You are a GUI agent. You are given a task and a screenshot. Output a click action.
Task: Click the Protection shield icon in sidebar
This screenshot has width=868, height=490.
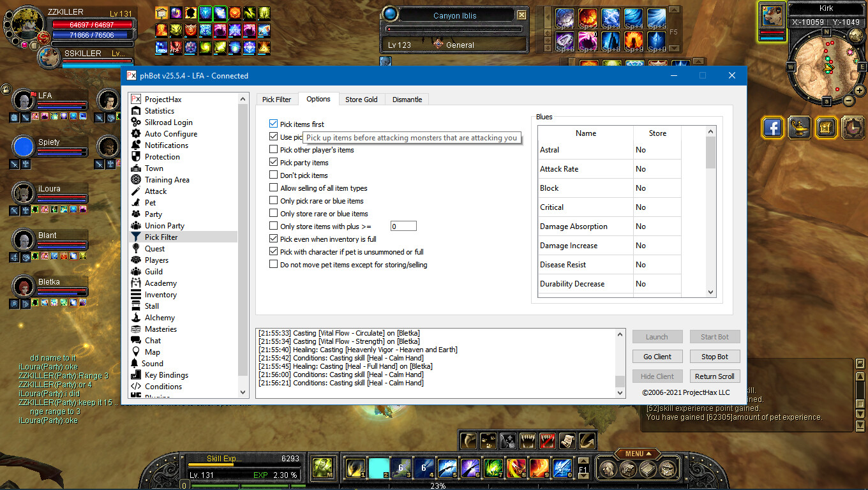tap(135, 157)
